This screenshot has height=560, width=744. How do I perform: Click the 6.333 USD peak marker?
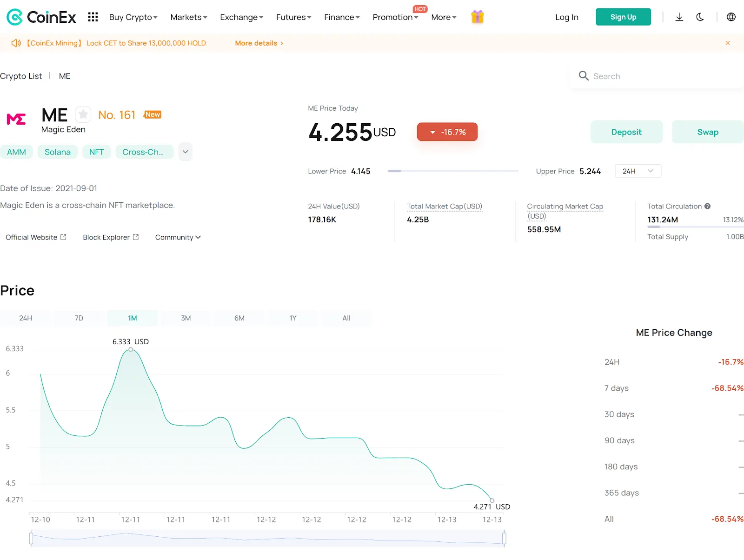coord(131,349)
